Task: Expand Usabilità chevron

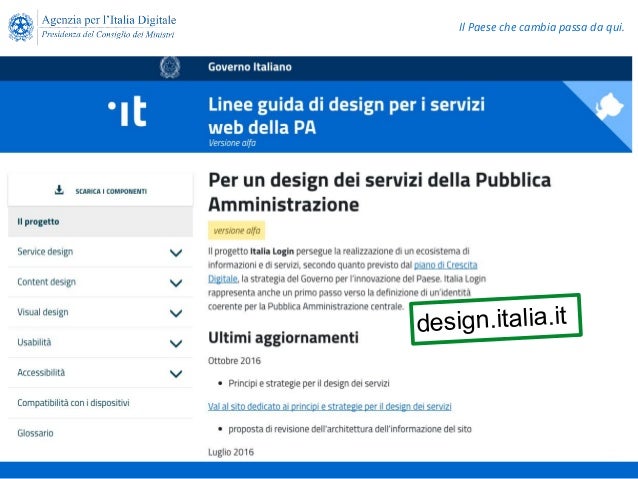Action: click(x=176, y=343)
